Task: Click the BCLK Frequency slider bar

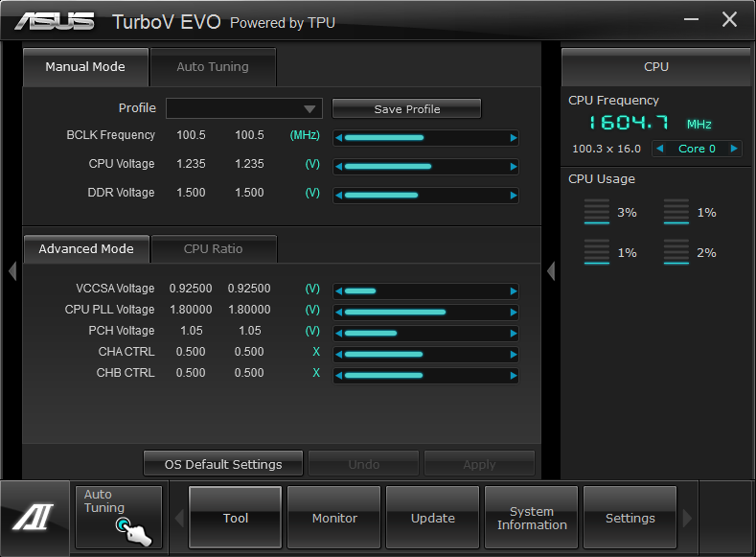Action: click(426, 138)
